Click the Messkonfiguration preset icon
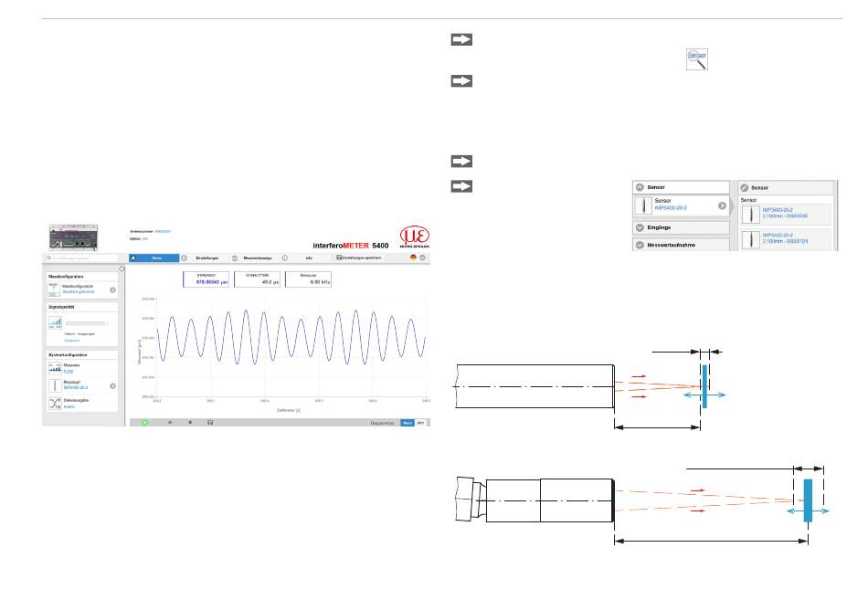868x600 pixels. pyautogui.click(x=54, y=289)
